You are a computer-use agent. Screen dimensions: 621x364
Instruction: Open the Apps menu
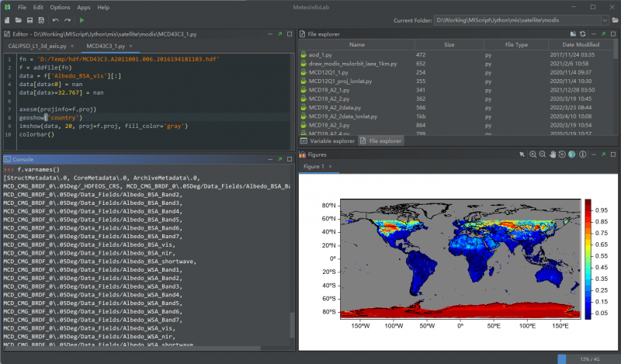[83, 7]
